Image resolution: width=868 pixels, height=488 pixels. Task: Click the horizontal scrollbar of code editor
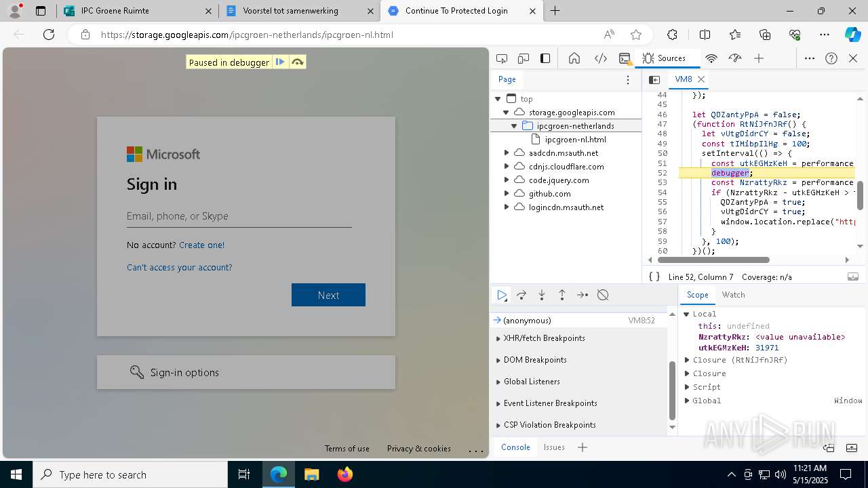[x=713, y=260]
